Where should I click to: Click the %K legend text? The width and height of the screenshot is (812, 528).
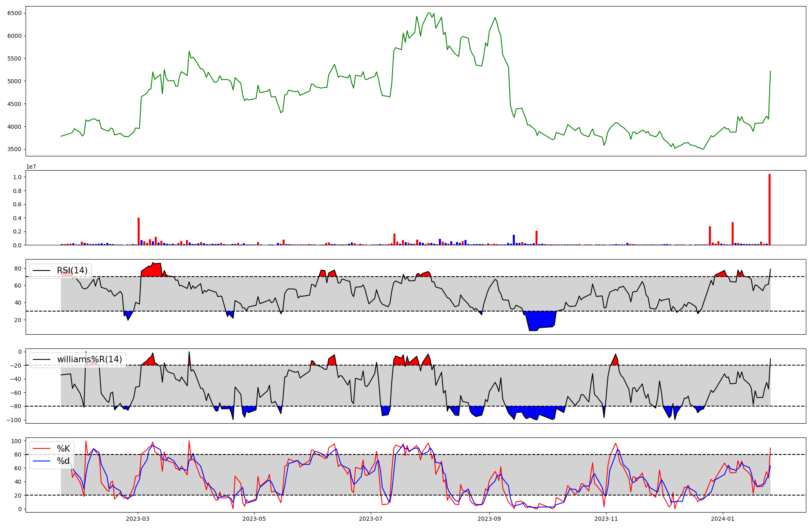63,449
